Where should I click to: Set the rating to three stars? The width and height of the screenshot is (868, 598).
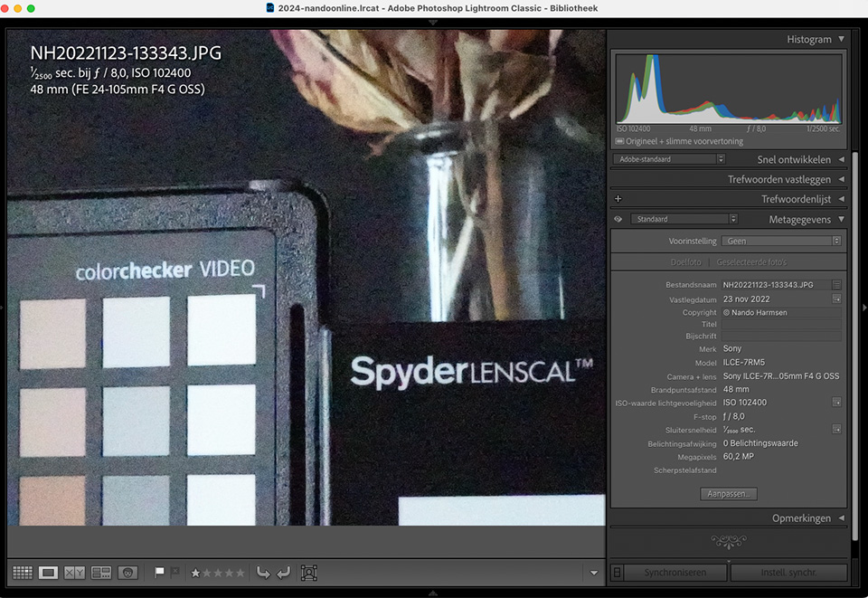218,573
